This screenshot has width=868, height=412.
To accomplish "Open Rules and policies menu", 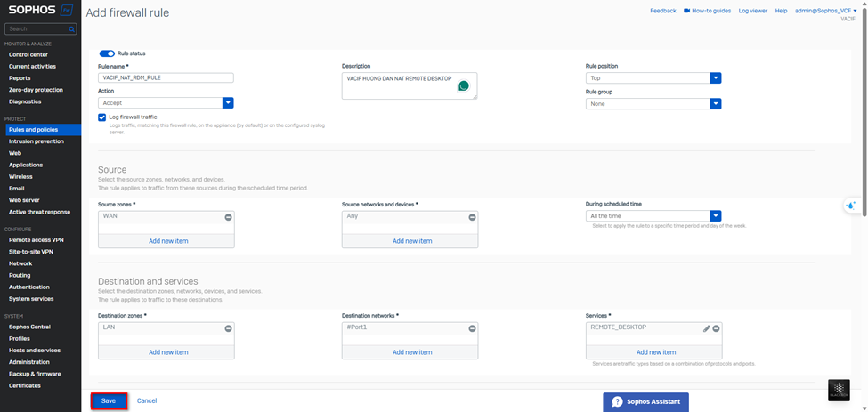I will pyautogui.click(x=33, y=130).
